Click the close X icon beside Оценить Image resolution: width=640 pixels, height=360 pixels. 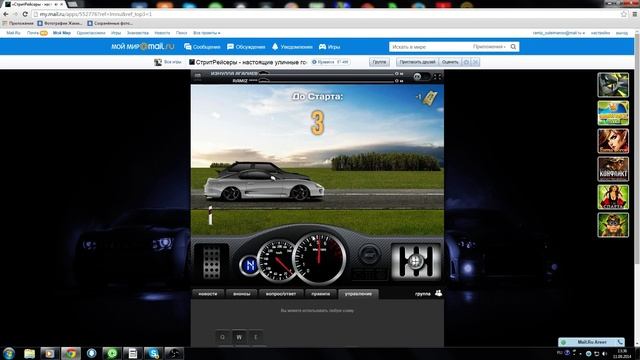[475, 62]
